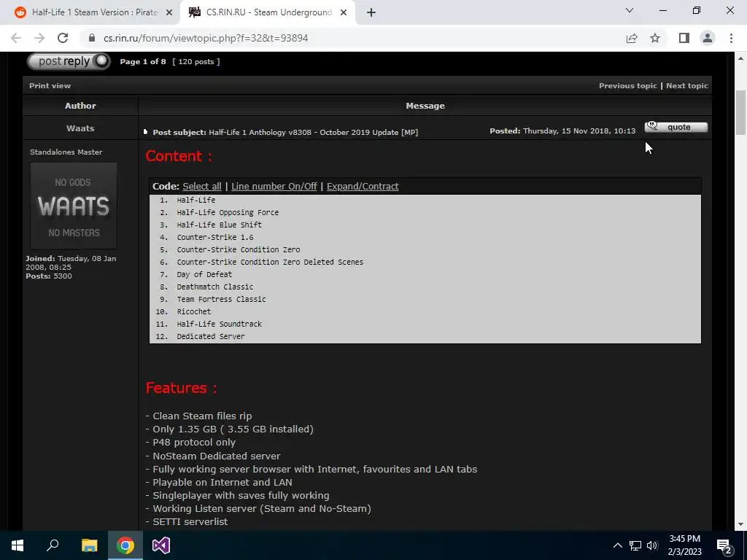Image resolution: width=747 pixels, height=560 pixels.
Task: Click the post reply button
Action: (69, 61)
